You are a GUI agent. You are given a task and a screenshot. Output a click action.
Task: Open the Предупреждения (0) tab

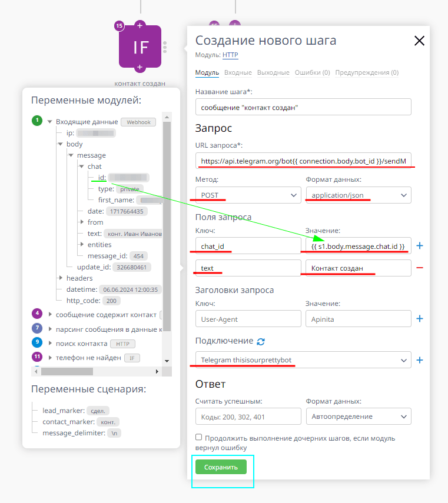[367, 72]
